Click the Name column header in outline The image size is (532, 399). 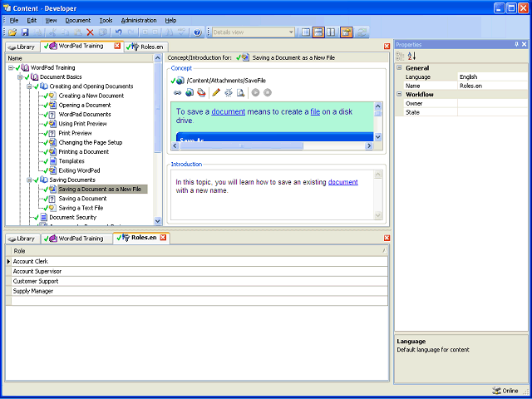[80, 58]
